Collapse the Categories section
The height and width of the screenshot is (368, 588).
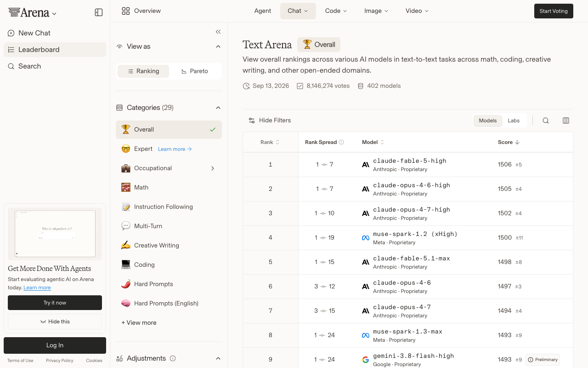[218, 108]
